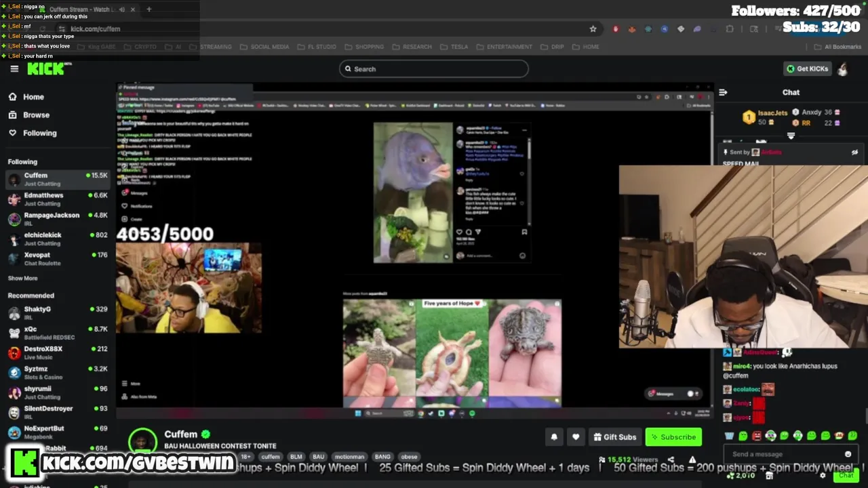The image size is (868, 488).
Task: Open the browser extensions puzzle icon
Action: [730, 28]
